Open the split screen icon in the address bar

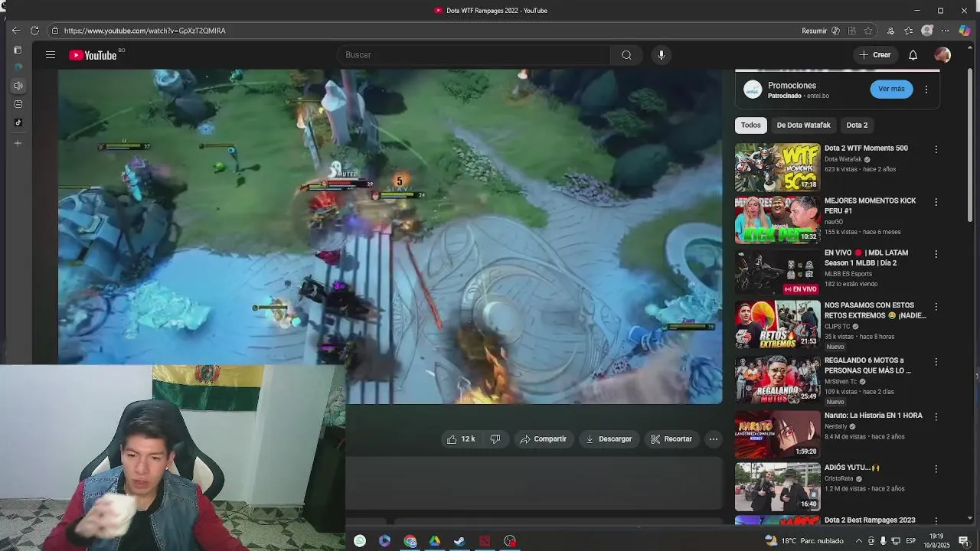(x=851, y=31)
